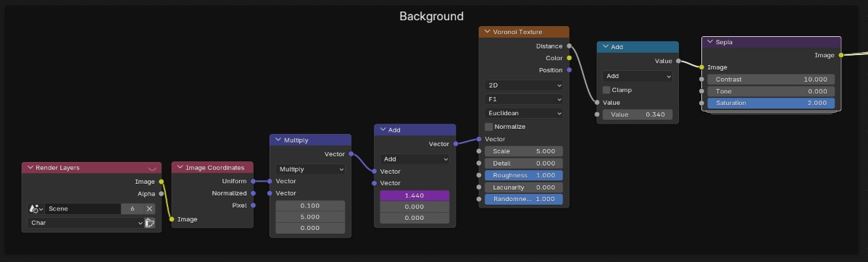This screenshot has width=868, height=262.
Task: Click the Render Layers Alpha output socket
Action: tap(161, 194)
